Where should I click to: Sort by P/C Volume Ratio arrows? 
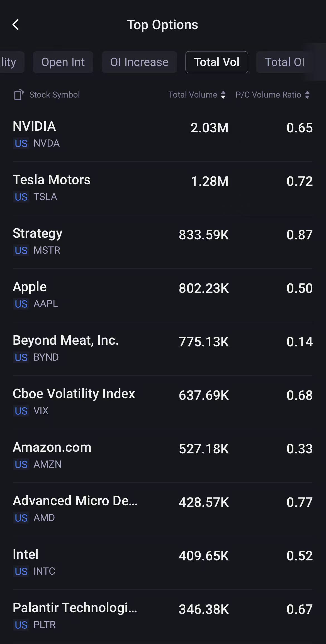307,95
